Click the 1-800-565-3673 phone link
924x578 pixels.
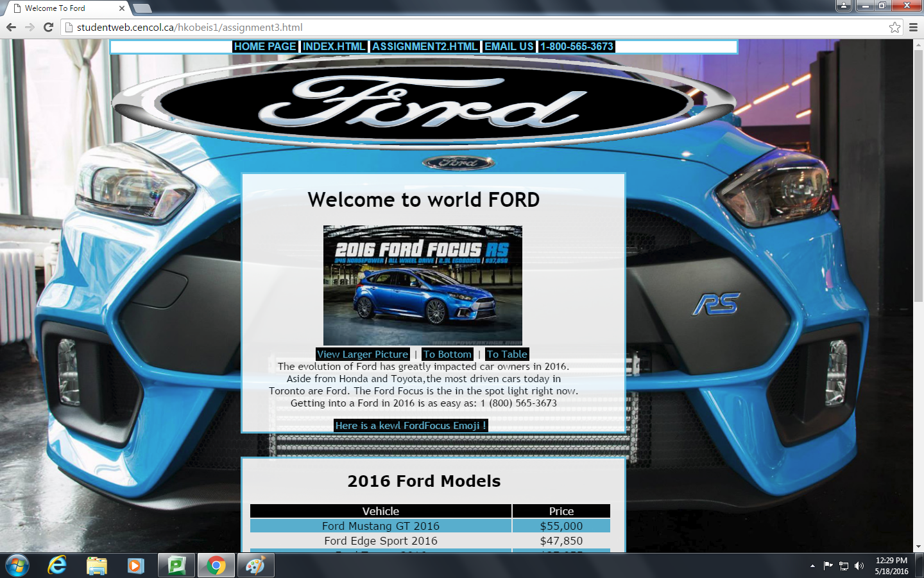576,47
